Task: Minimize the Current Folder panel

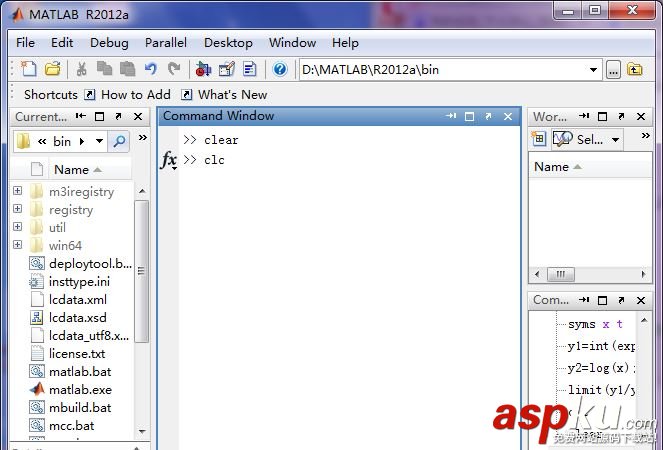Action: click(x=81, y=116)
